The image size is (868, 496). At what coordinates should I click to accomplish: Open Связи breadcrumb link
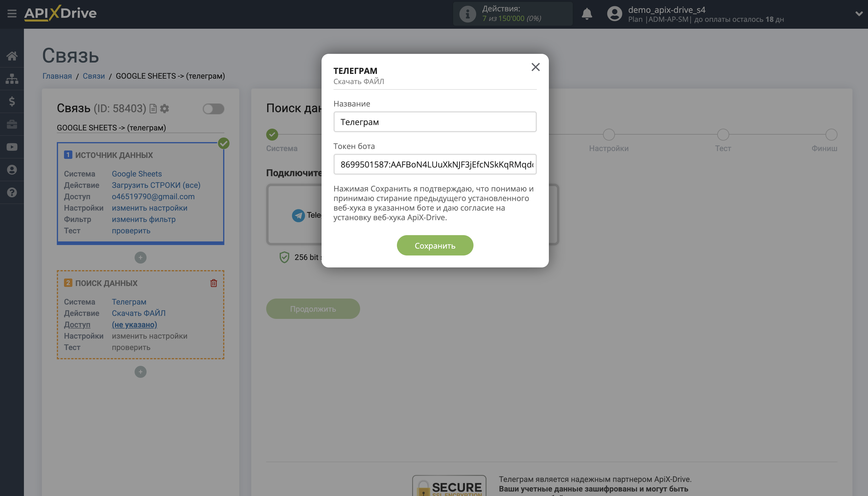pos(93,76)
